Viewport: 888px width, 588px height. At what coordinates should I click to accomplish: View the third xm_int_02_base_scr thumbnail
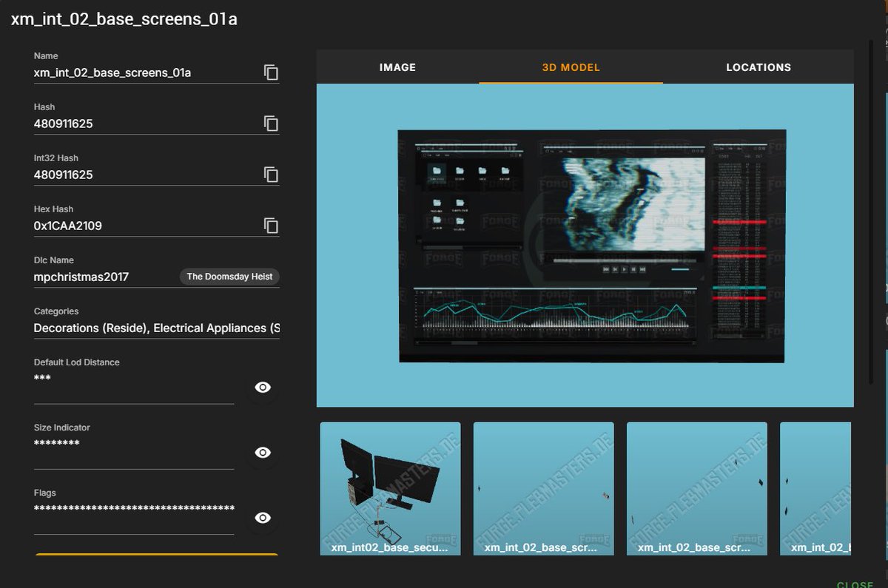coord(696,488)
